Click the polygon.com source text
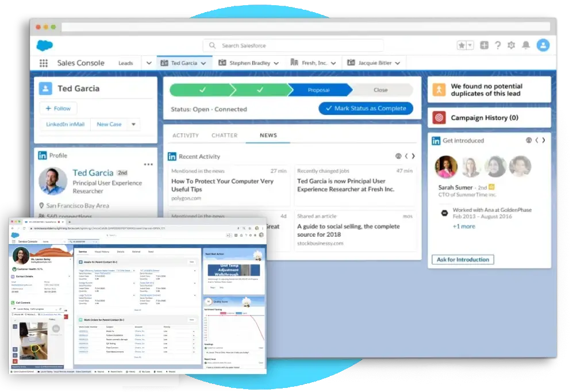Image resolution: width=588 pixels, height=392 pixels. (x=186, y=198)
